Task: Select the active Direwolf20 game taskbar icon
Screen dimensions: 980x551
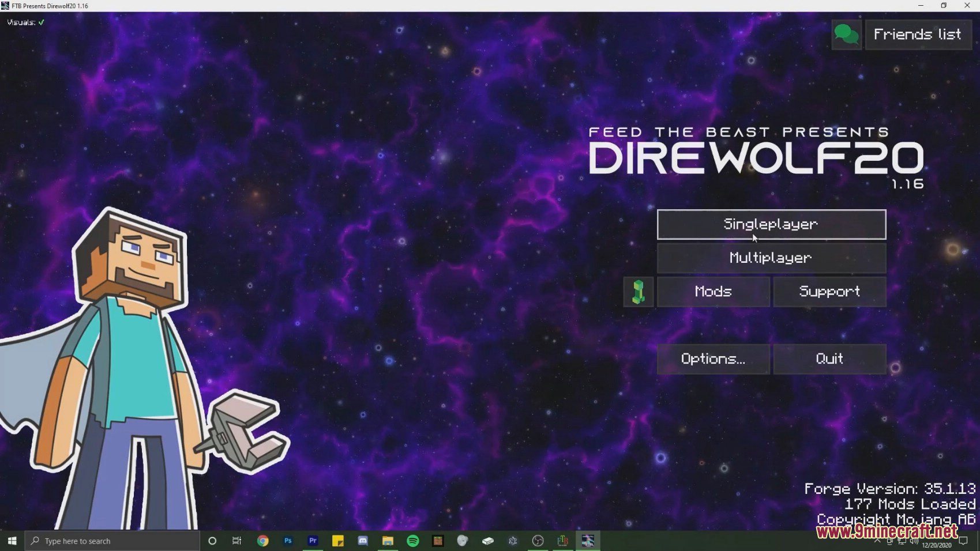Action: pyautogui.click(x=588, y=541)
